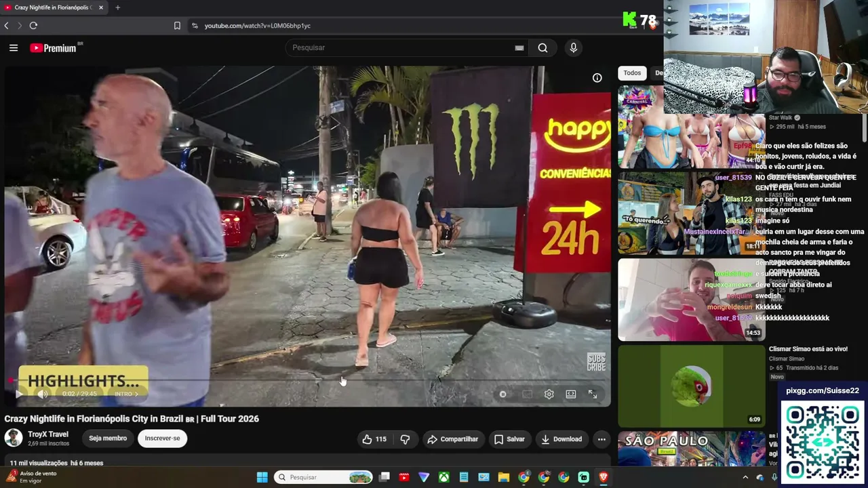868x488 pixels.
Task: Open the recommended video thumbnail with 18:11 duration
Action: pos(691,213)
